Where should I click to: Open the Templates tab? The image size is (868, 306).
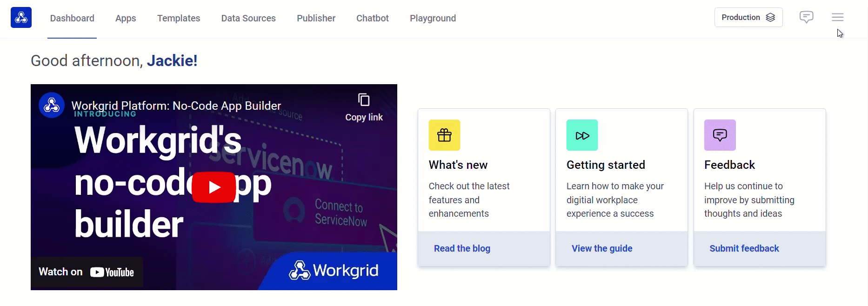[179, 18]
